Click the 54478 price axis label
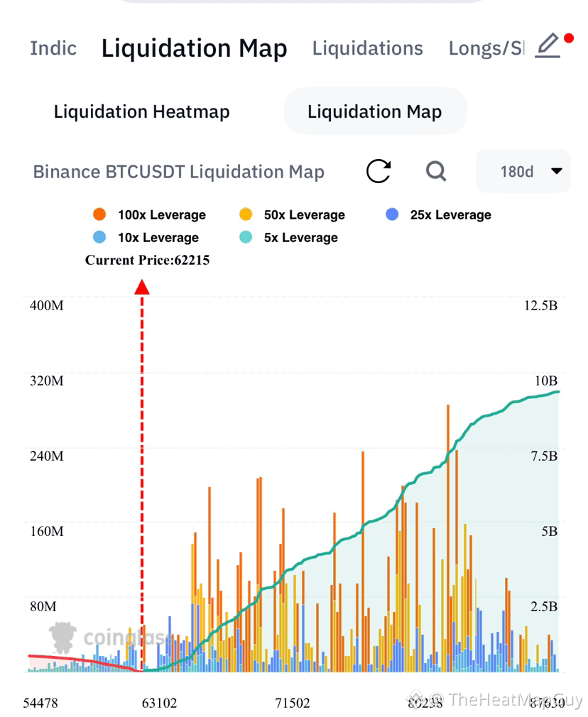The width and height of the screenshot is (588, 717). (40, 703)
